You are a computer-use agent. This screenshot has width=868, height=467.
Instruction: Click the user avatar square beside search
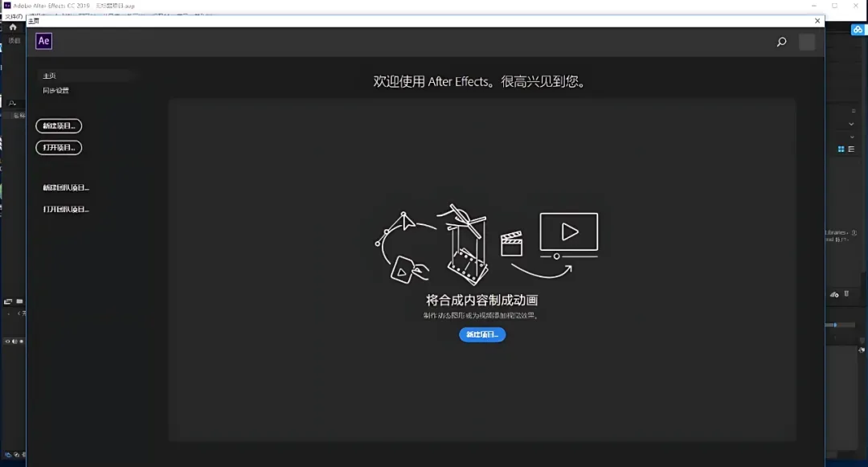[807, 42]
